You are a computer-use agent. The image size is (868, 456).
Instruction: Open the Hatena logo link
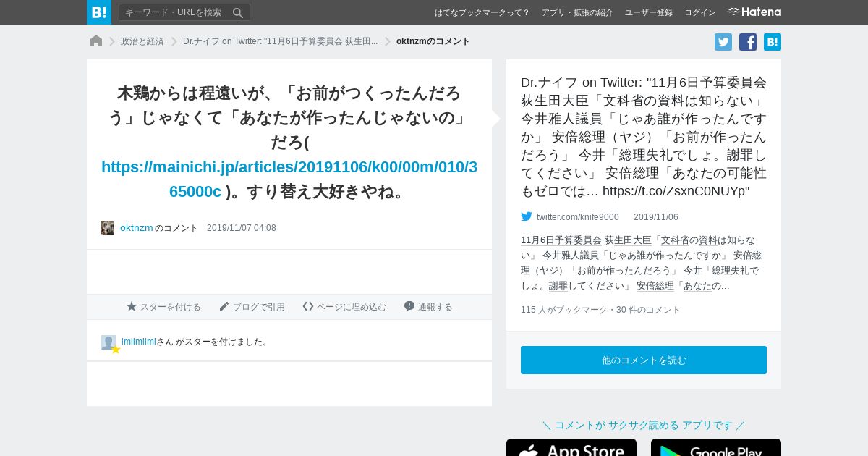(754, 12)
